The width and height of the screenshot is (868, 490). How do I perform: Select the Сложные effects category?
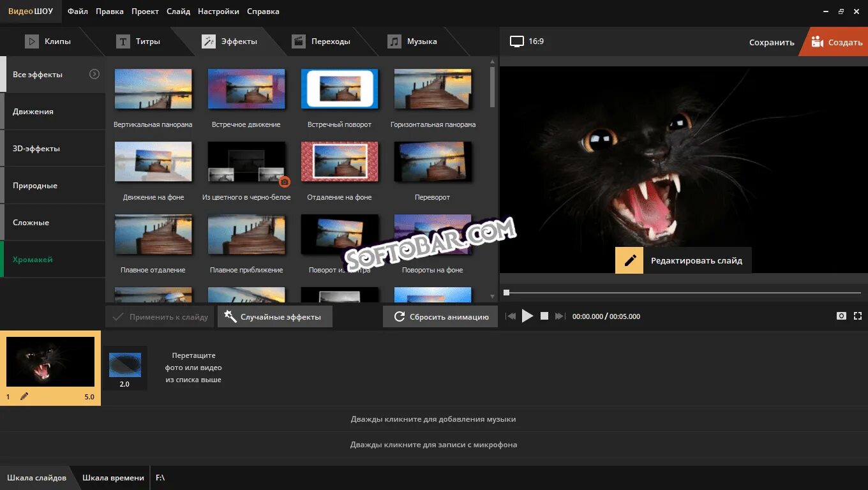click(53, 223)
